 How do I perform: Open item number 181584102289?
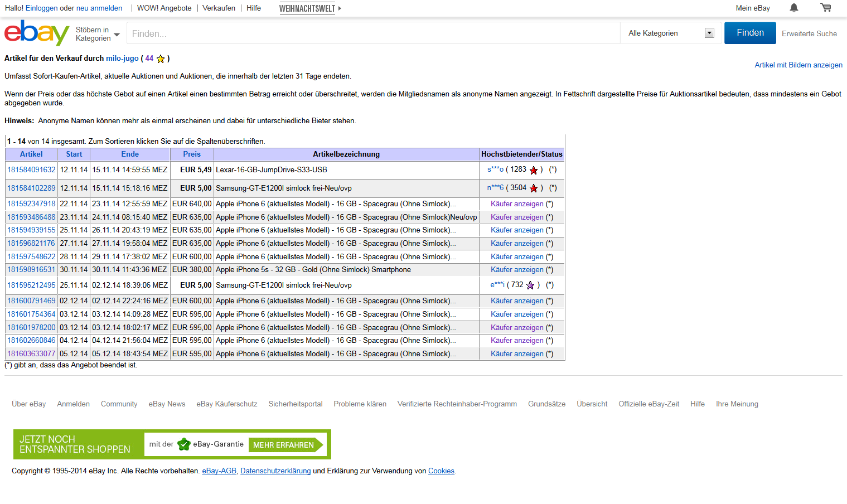coord(31,188)
